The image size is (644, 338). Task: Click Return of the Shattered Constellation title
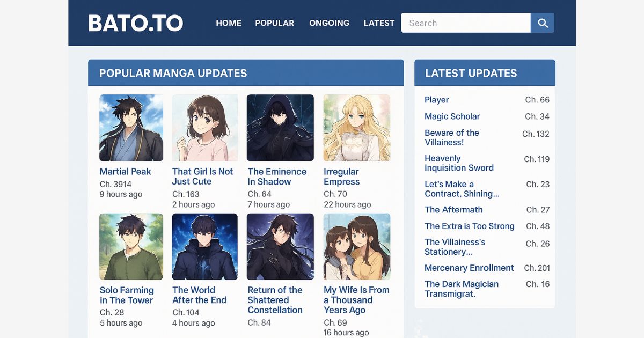(x=275, y=300)
